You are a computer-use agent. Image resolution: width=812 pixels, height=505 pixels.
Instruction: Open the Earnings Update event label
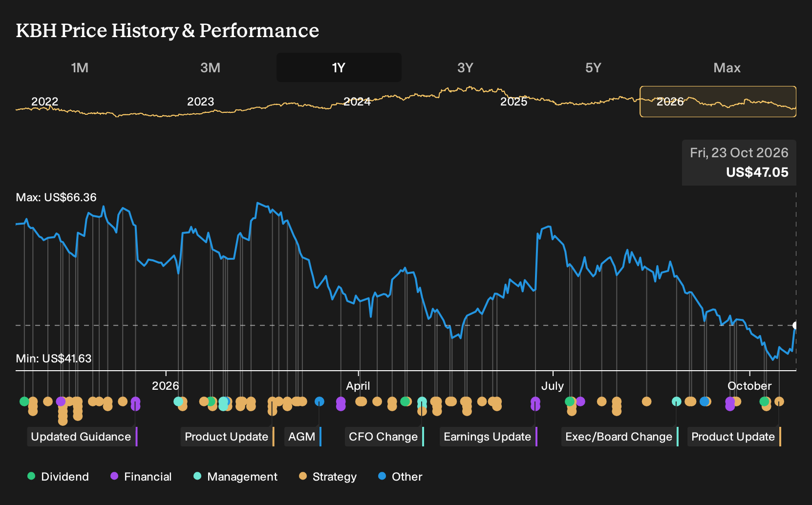pos(488,437)
